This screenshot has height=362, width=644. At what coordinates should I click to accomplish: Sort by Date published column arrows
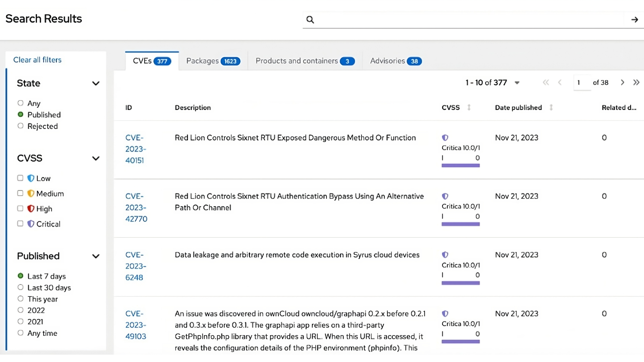pyautogui.click(x=551, y=107)
